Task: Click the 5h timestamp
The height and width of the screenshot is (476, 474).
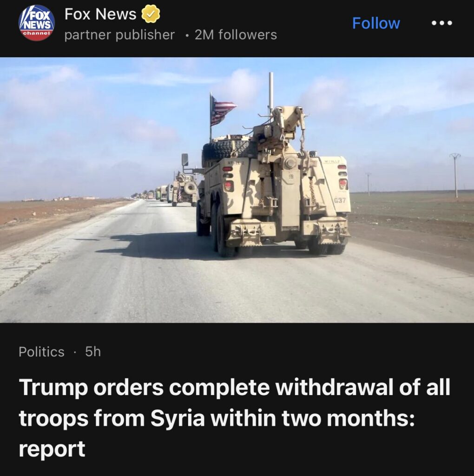Action: tap(93, 351)
